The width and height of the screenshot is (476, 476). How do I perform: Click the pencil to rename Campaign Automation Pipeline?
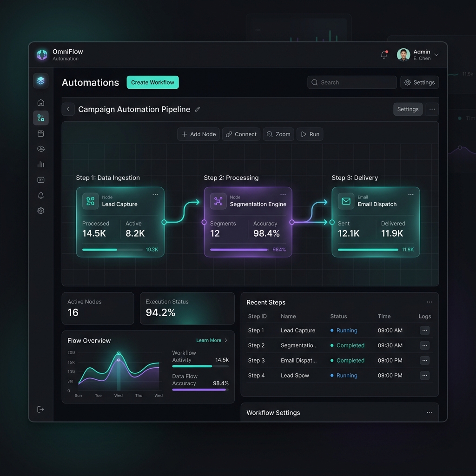click(197, 109)
